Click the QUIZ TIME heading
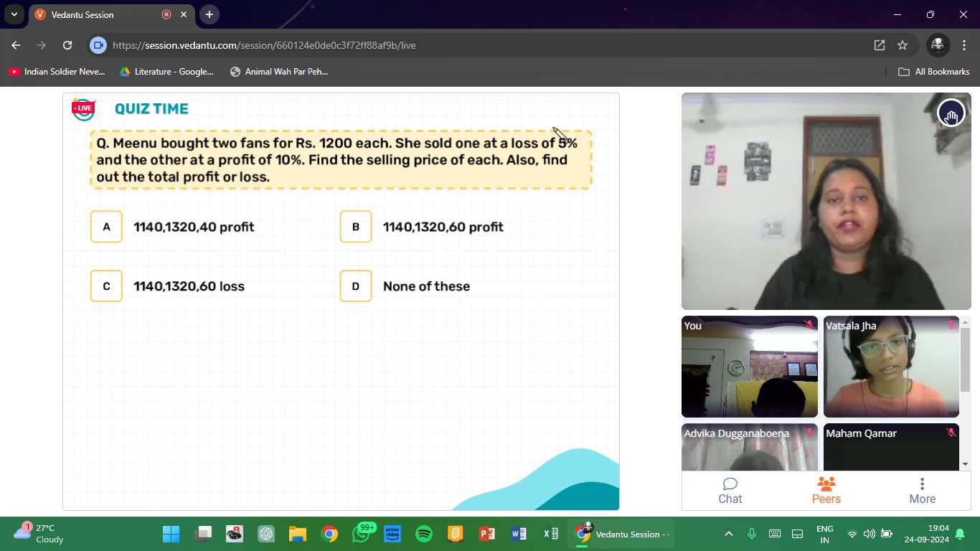The height and width of the screenshot is (551, 980). [151, 109]
